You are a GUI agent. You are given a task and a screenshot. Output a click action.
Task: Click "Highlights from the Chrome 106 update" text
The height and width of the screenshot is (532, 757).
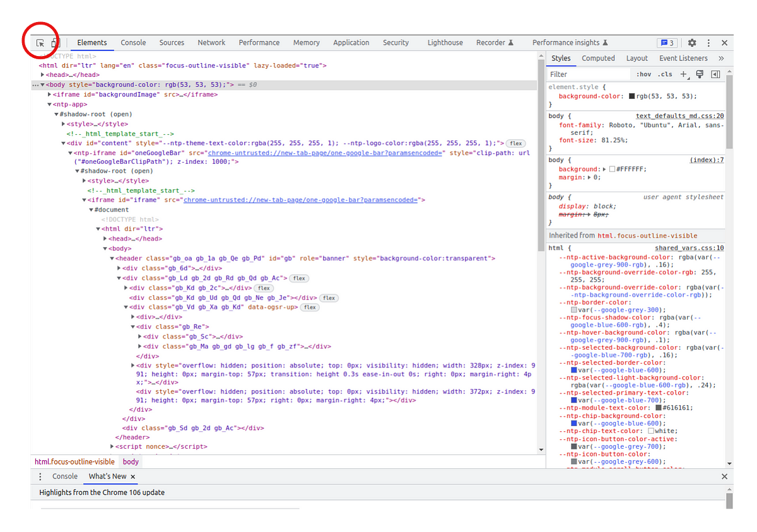102,492
